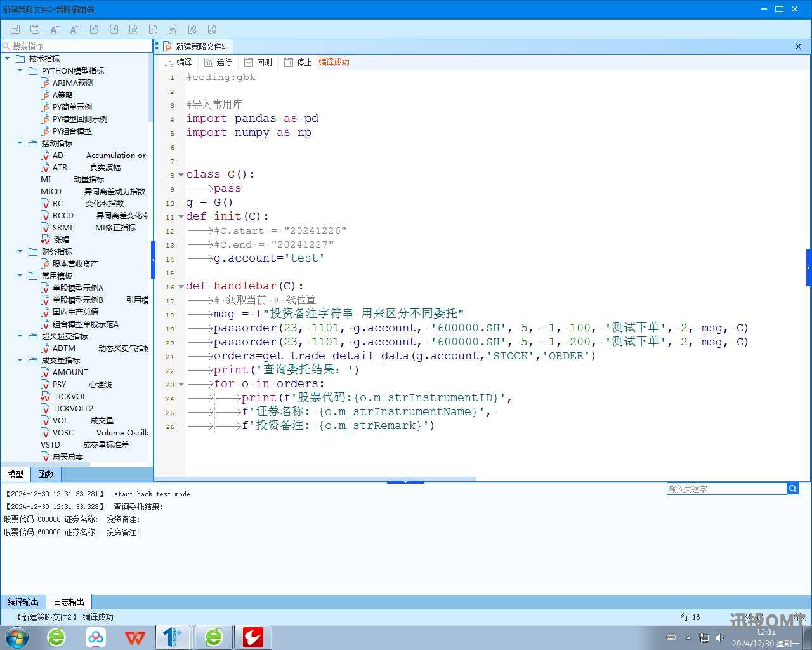812x650 pixels.
Task: Run the strategy with the 运行 button
Action: click(x=218, y=62)
